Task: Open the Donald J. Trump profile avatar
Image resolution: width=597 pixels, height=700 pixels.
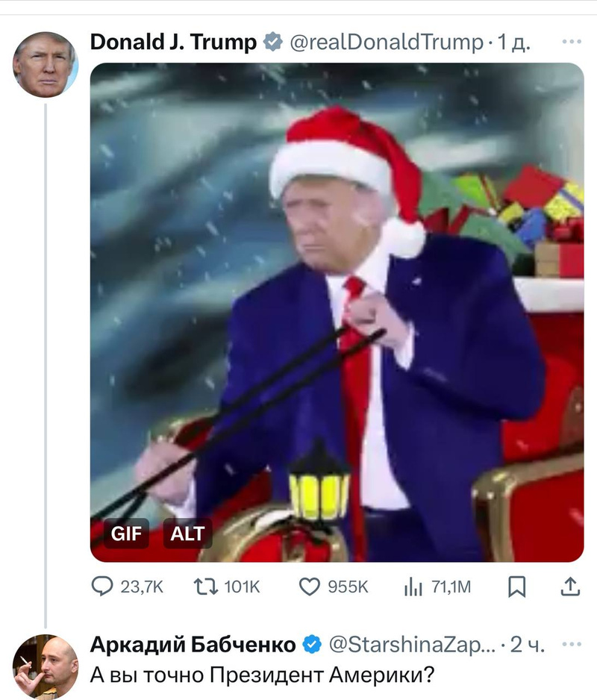Action: [x=45, y=64]
